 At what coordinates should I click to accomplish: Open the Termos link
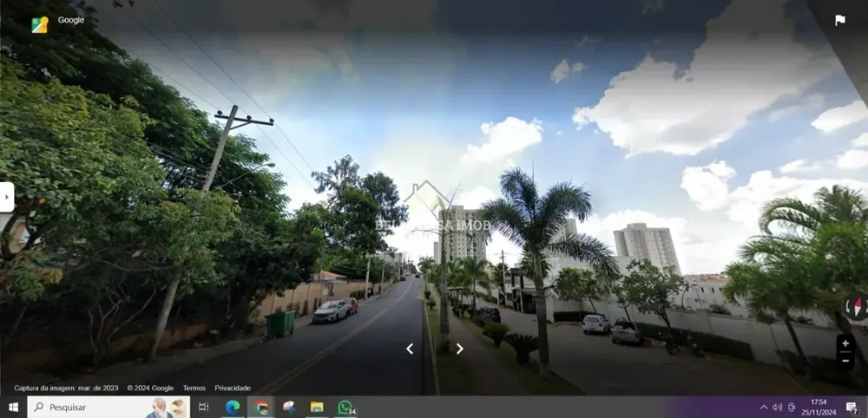(194, 389)
